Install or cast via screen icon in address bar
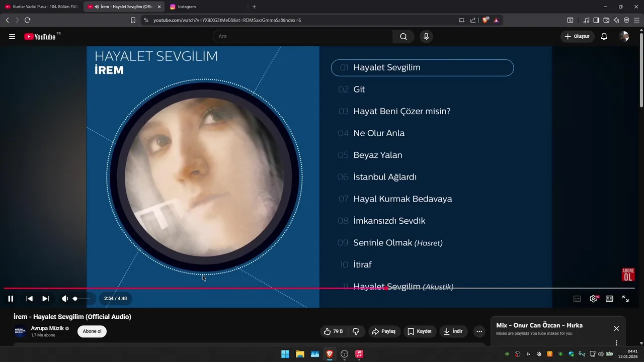The width and height of the screenshot is (644, 362). coord(461,20)
